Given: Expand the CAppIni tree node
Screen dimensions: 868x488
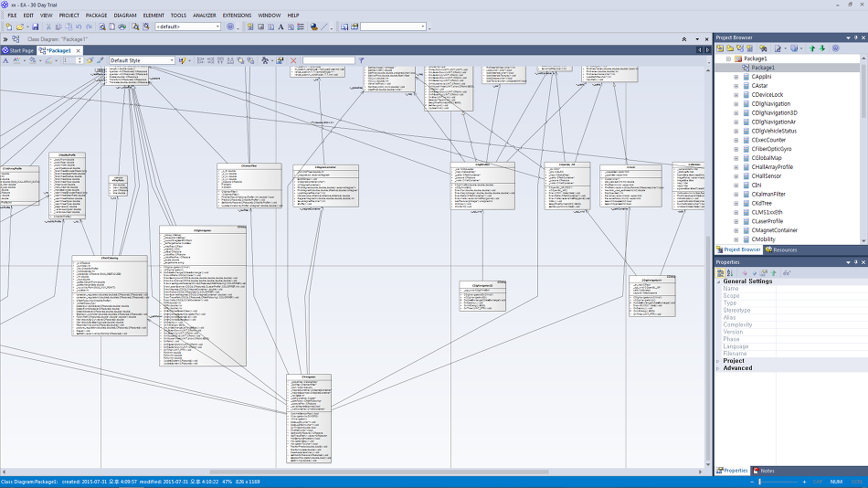Looking at the screenshot, I should click(x=736, y=77).
